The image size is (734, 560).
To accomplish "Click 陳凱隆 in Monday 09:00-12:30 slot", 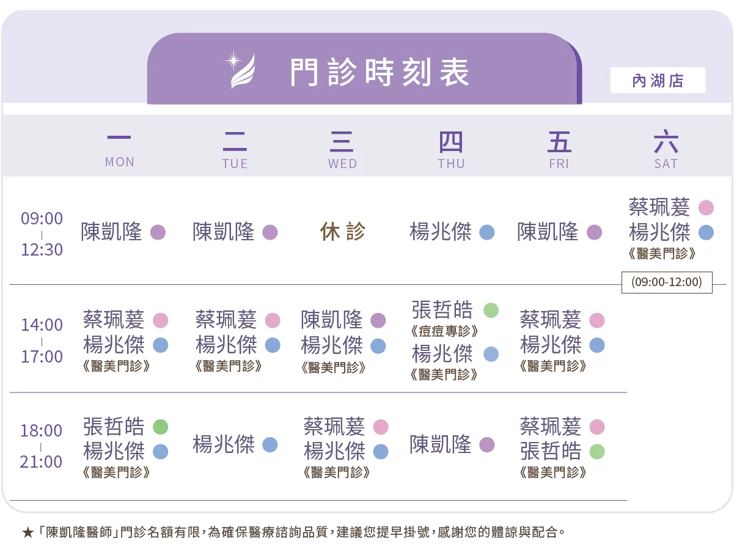I will [x=112, y=232].
